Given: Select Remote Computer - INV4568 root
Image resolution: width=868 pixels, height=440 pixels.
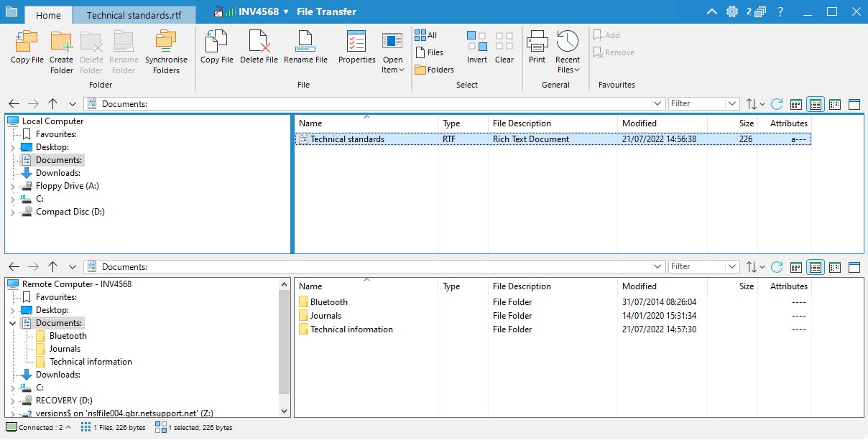Looking at the screenshot, I should point(77,284).
